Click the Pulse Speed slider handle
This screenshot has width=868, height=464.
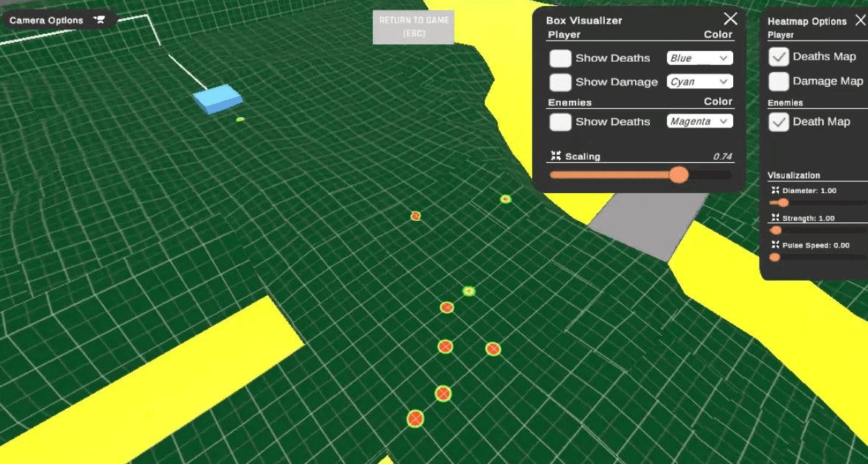click(774, 257)
